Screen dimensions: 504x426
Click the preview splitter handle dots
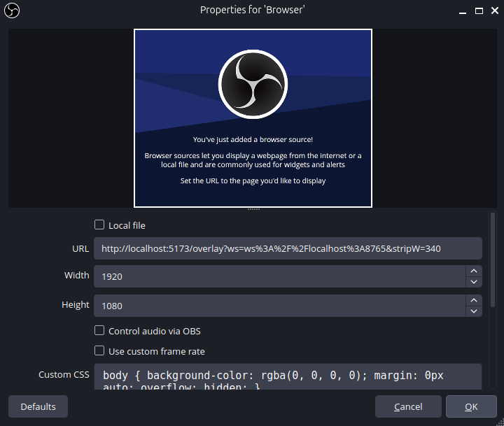click(x=253, y=209)
